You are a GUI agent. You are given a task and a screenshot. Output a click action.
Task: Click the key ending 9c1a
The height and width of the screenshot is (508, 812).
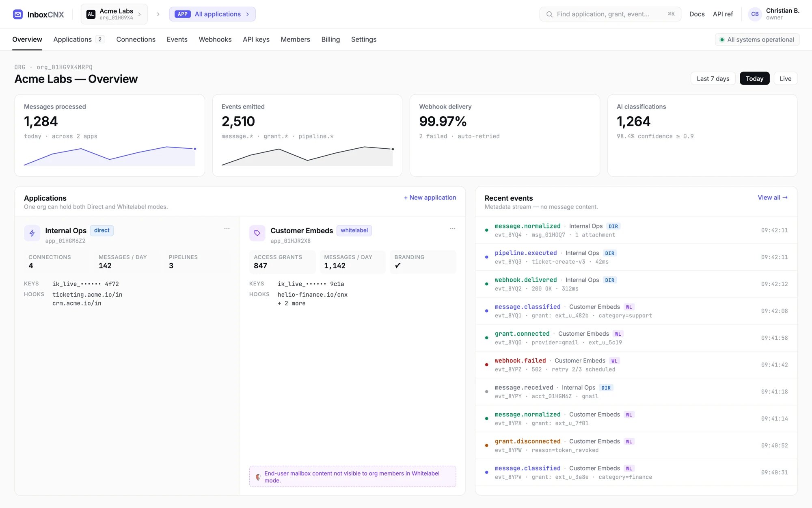coord(311,284)
